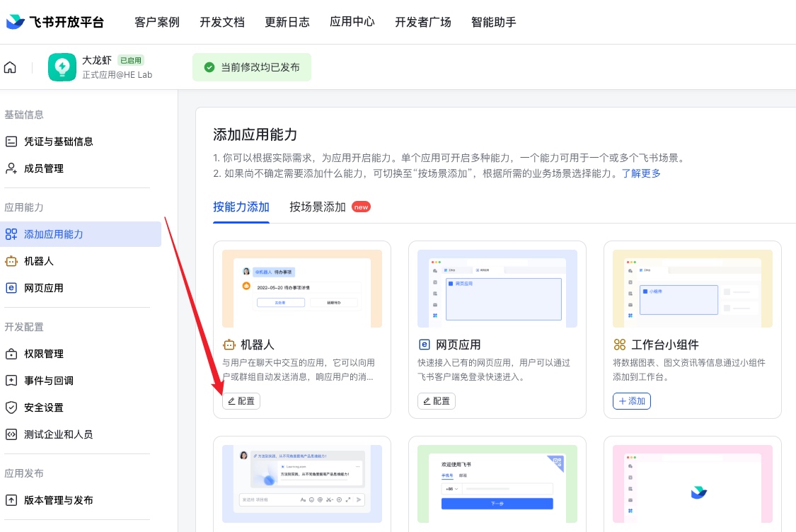This screenshot has height=532, width=796.
Task: Switch to the 按场景添加 tab
Action: pyautogui.click(x=317, y=207)
